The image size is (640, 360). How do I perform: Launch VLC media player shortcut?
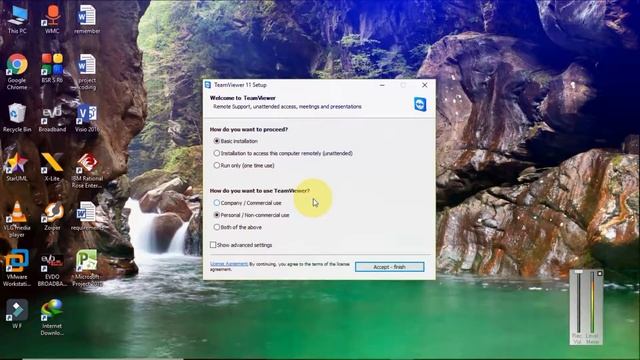point(17,220)
